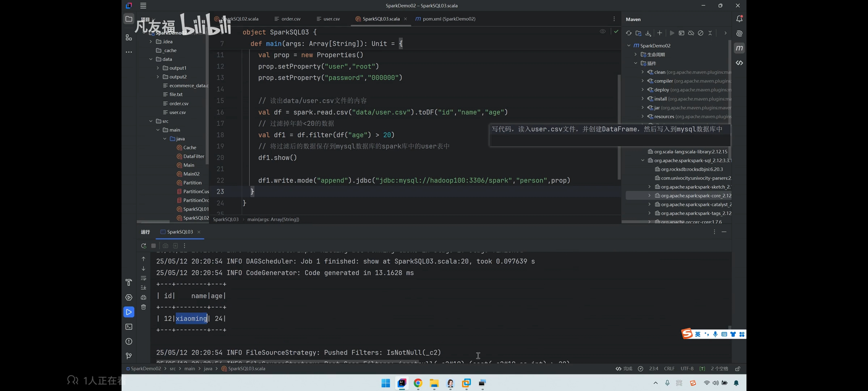Viewport: 868px width, 391px height.
Task: Click UTF-8 encoding in status bar
Action: point(687,369)
